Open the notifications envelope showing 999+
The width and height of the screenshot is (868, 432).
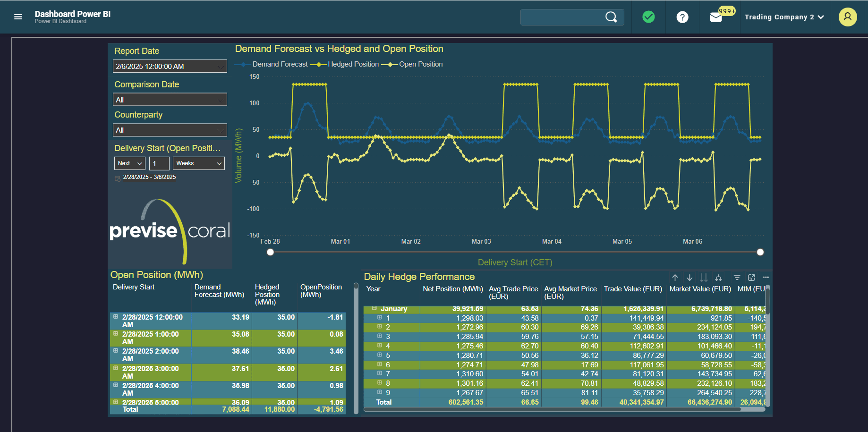[717, 17]
